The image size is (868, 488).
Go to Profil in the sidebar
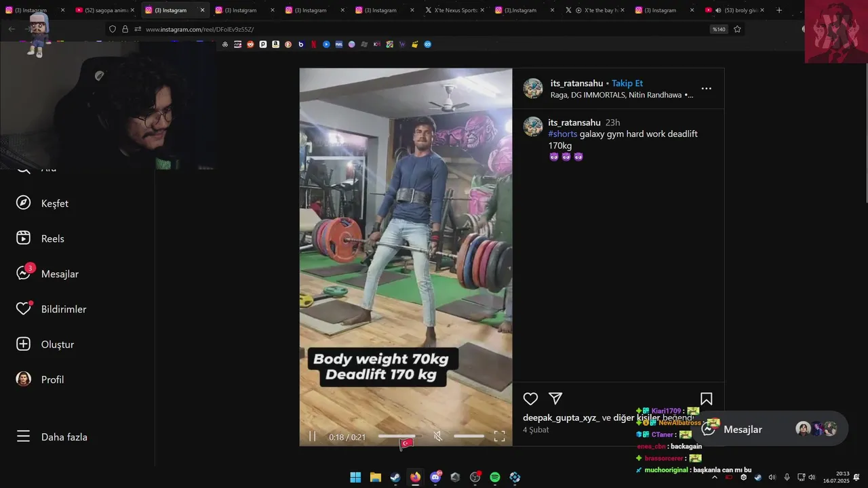41,380
